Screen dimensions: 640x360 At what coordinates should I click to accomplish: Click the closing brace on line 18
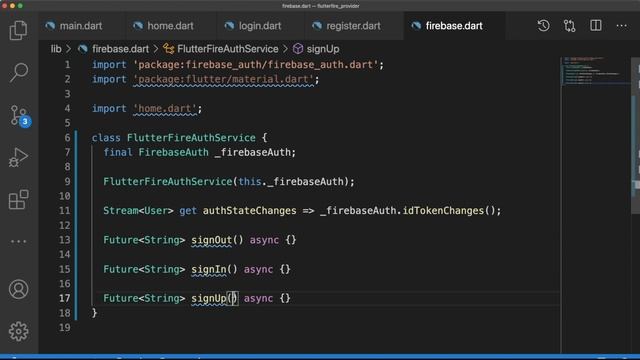(x=94, y=313)
